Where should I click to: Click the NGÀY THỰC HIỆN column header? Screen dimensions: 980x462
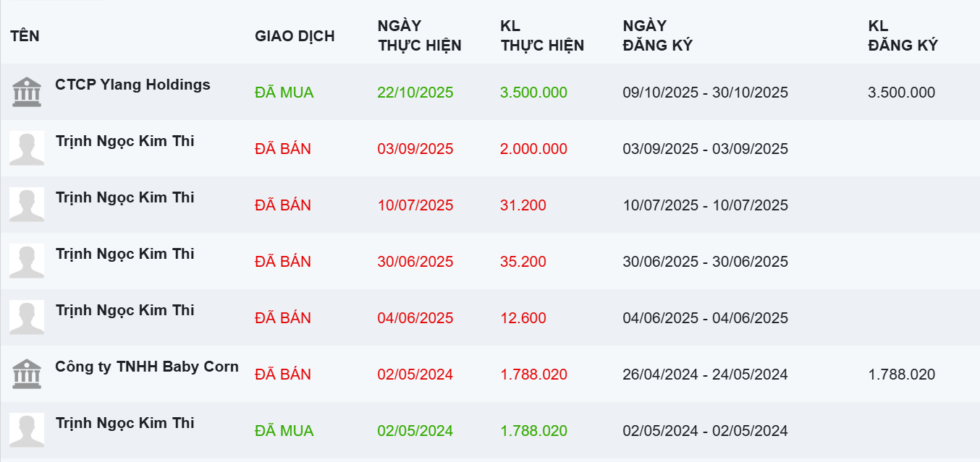tap(419, 36)
